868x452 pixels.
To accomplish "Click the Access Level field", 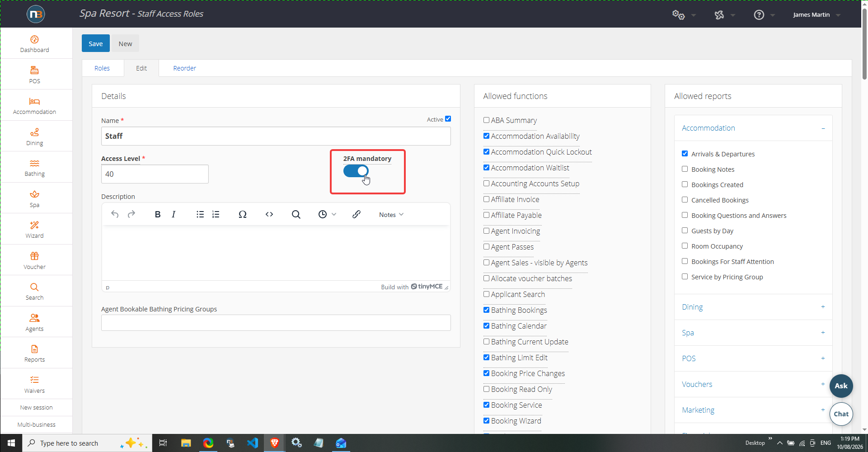I will click(x=155, y=174).
